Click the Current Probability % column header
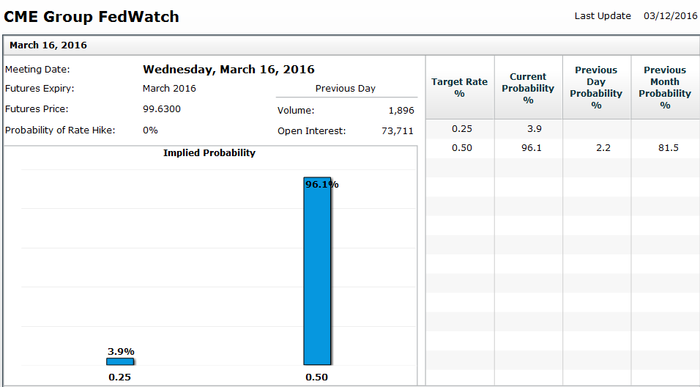 tap(528, 87)
